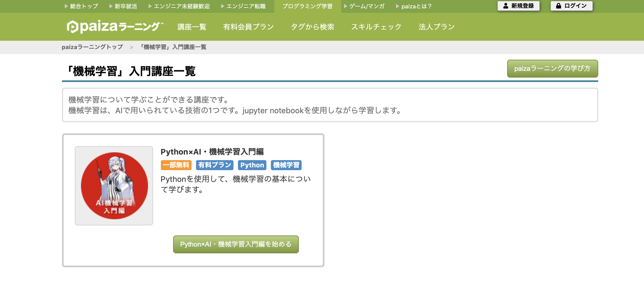Click the AI機械学習入門編 course icon
This screenshot has height=289, width=644.
point(114,185)
